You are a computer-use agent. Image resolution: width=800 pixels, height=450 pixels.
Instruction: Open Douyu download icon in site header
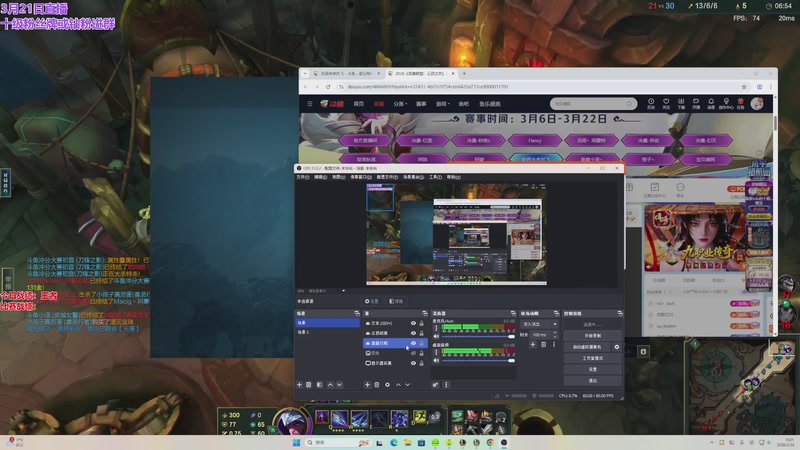(681, 104)
